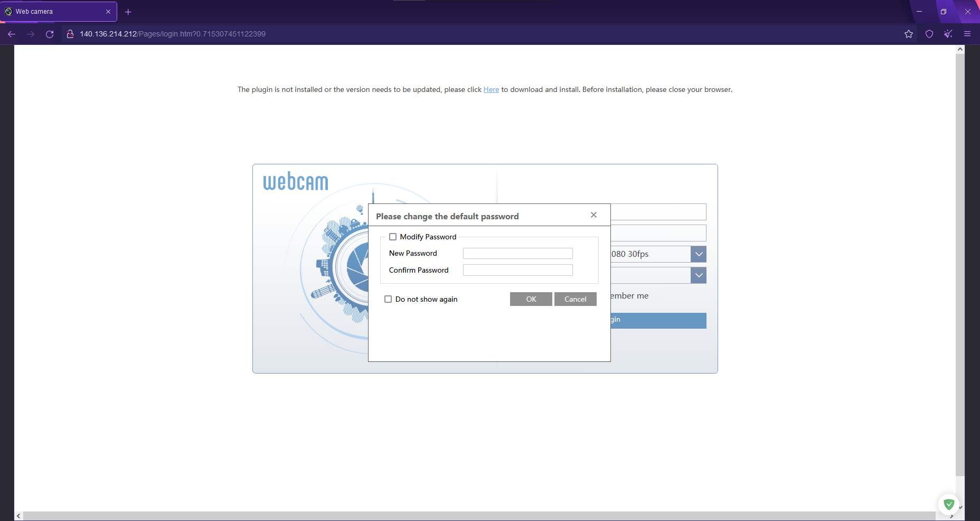
Task: Open the shield protection icon in toolbar
Action: [929, 34]
